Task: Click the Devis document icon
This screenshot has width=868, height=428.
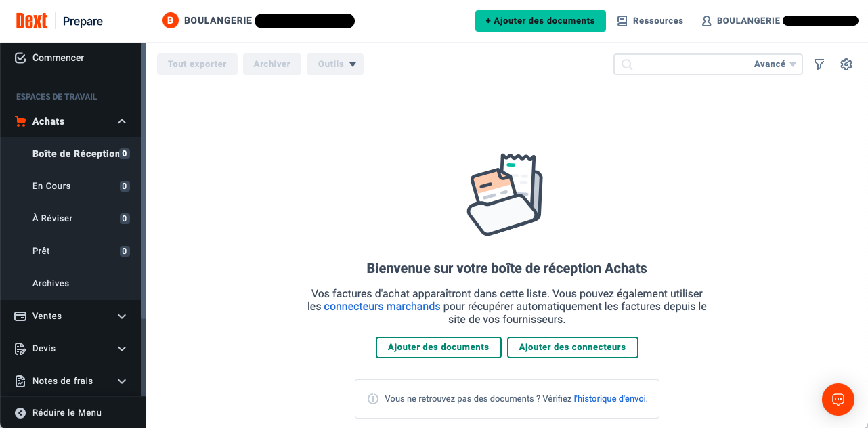Action: pyautogui.click(x=20, y=349)
